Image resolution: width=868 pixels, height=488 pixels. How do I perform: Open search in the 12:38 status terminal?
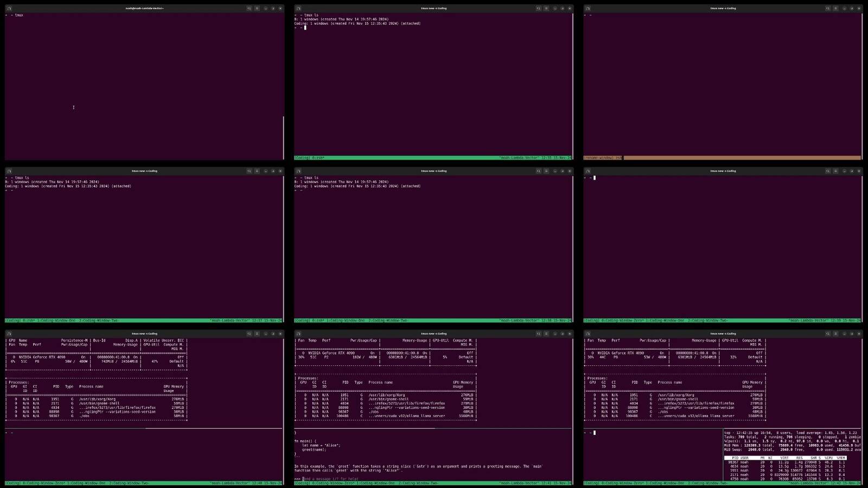tap(538, 171)
